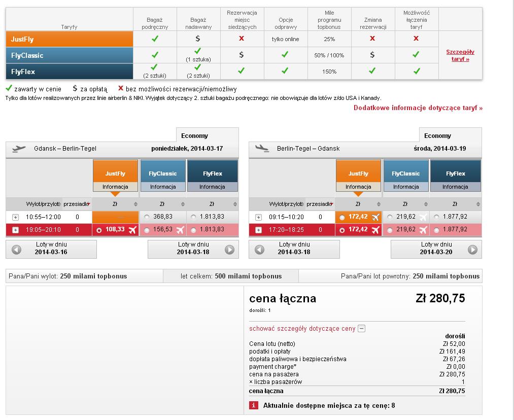514x420 pixels.
Task: Open the return Economy tab
Action: pyautogui.click(x=451, y=135)
